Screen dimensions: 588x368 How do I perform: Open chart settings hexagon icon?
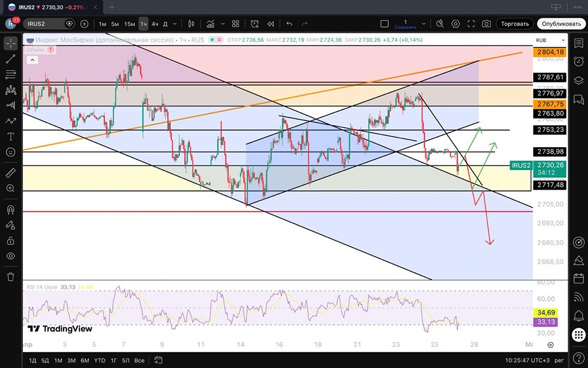coord(456,24)
